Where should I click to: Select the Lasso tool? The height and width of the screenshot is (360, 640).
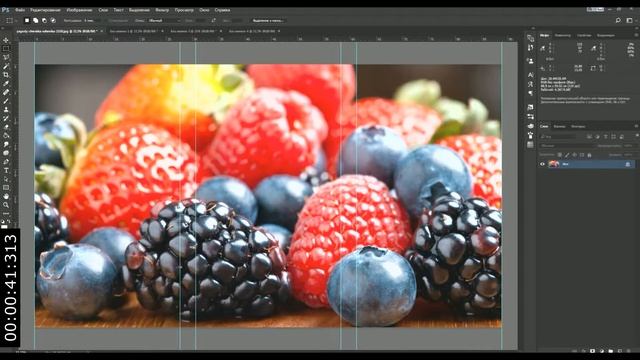[6, 58]
